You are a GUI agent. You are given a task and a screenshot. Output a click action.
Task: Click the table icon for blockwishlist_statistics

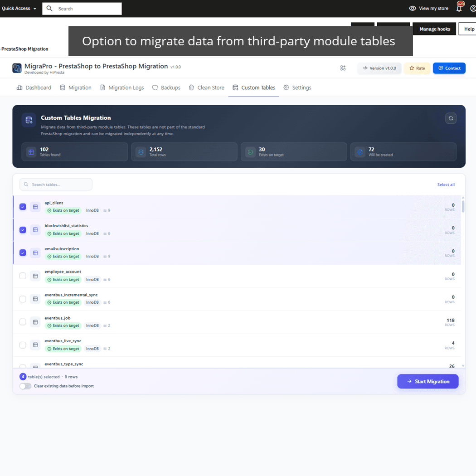point(35,230)
